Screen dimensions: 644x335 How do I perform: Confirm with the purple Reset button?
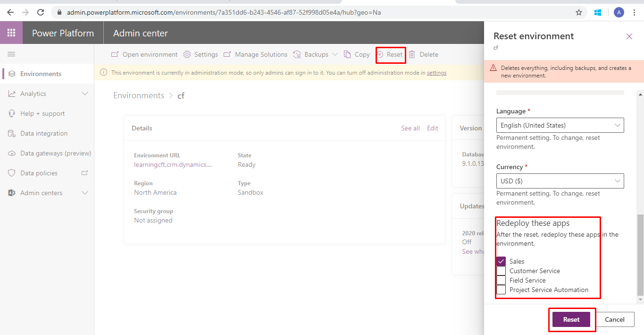[571, 319]
